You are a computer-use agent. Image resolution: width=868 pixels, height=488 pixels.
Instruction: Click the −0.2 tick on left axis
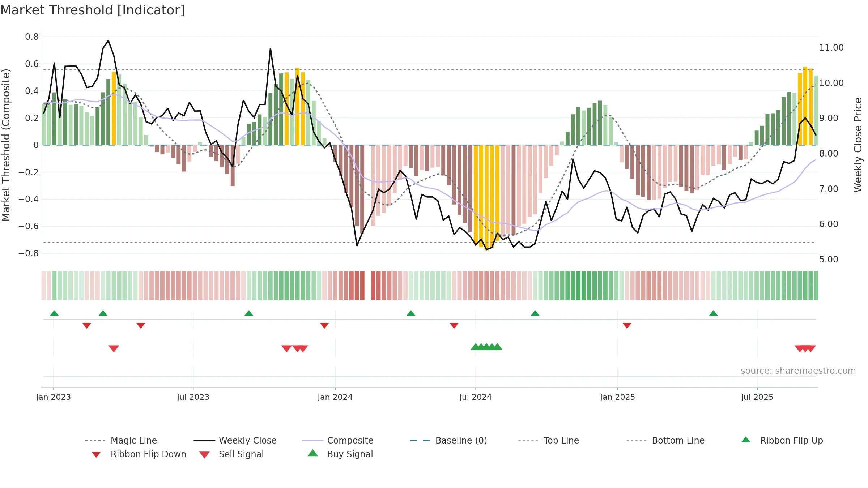pos(29,172)
